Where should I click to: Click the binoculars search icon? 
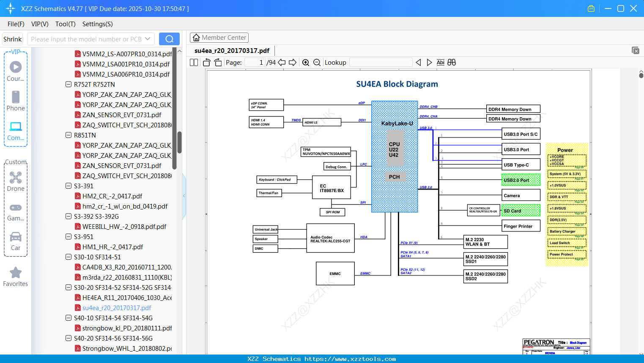(x=452, y=63)
